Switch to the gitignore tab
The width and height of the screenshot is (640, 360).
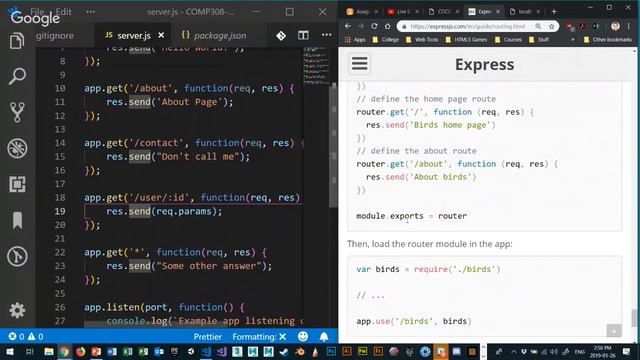[55, 36]
